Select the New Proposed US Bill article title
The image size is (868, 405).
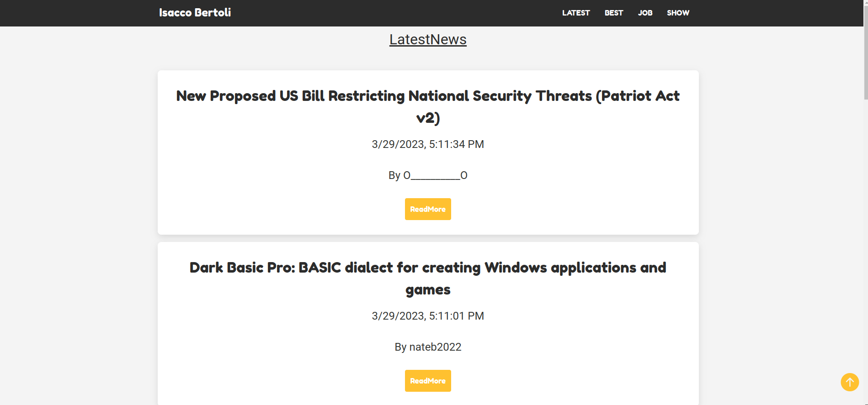428,107
